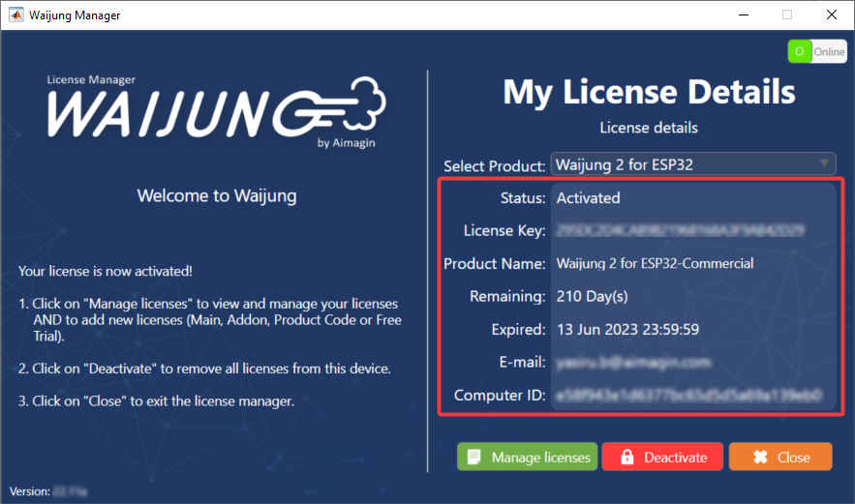Screen dimensions: 855x504
Task: Open the Select Product dropdown
Action: click(693, 164)
